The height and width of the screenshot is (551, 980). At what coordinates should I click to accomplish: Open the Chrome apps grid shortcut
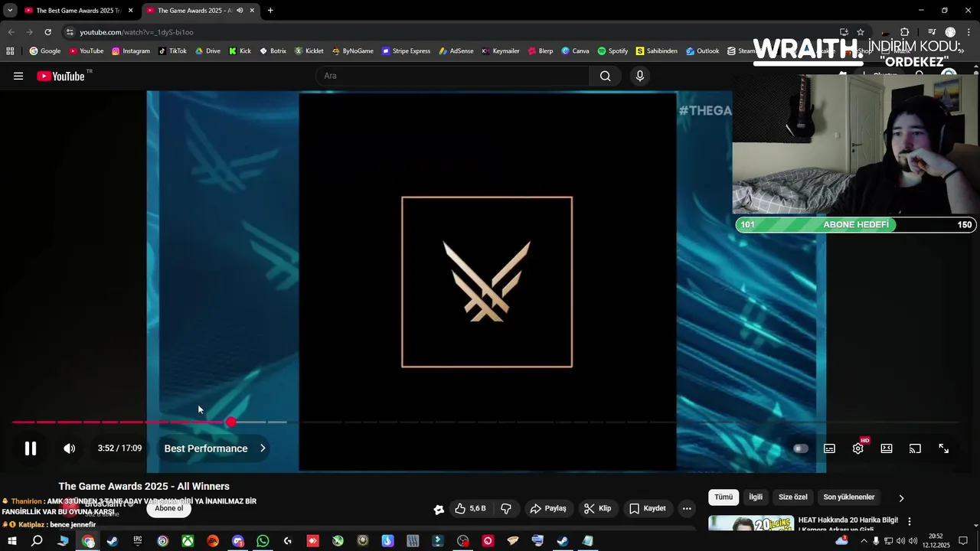tap(10, 51)
